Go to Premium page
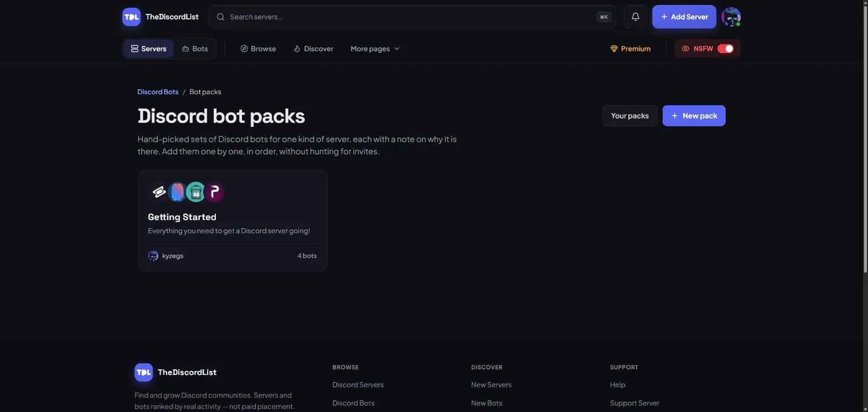Screen dimensions: 868x412 point(631,49)
